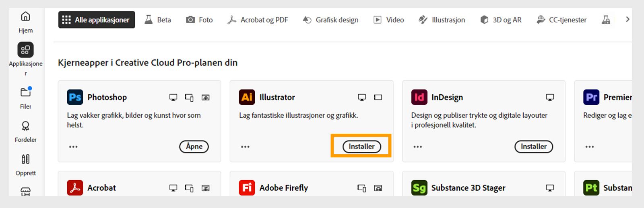Select Alle applikasjoner tab
Viewport: 644px width, 208px height.
97,20
